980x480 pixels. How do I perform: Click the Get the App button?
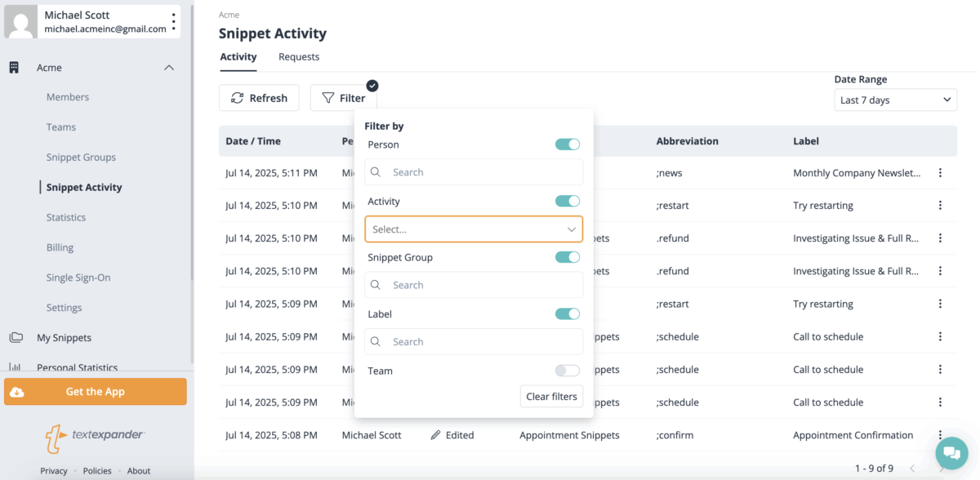click(x=96, y=392)
